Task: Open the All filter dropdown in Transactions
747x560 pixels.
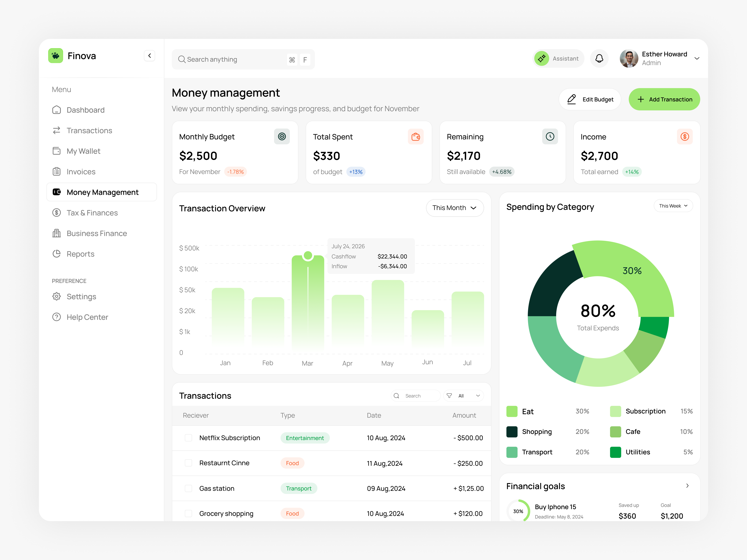Action: pos(463,396)
